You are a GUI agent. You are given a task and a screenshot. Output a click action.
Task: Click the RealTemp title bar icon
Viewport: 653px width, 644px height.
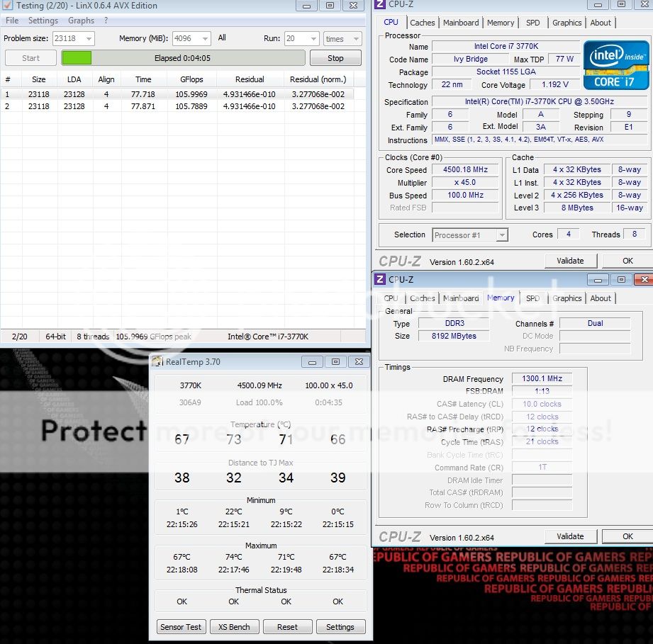pos(157,362)
